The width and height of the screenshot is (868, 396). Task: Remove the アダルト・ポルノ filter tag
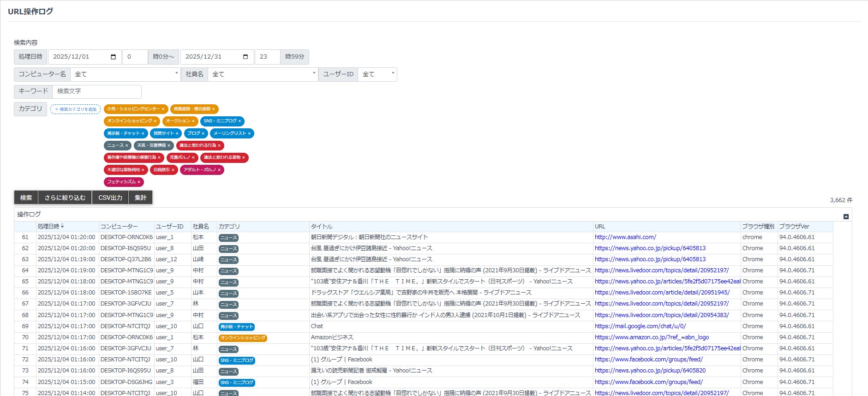219,170
